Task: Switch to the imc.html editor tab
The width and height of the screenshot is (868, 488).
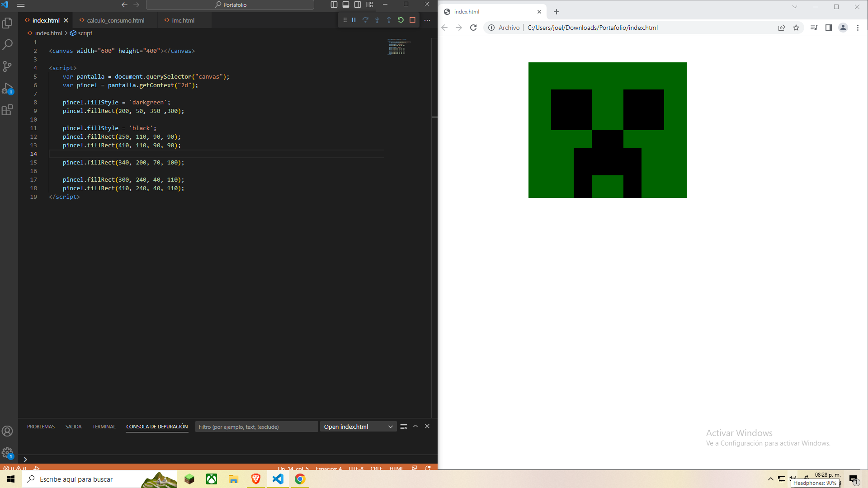Action: tap(183, 20)
